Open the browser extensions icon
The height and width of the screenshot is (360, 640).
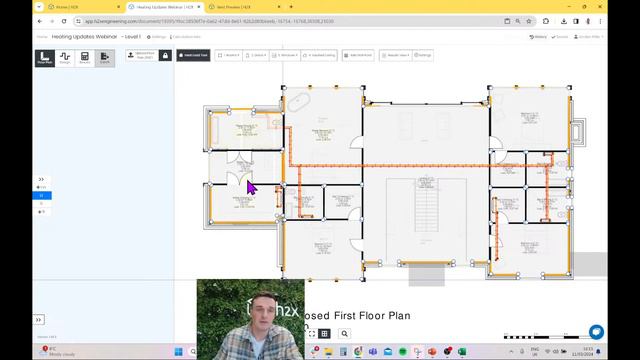click(546, 21)
